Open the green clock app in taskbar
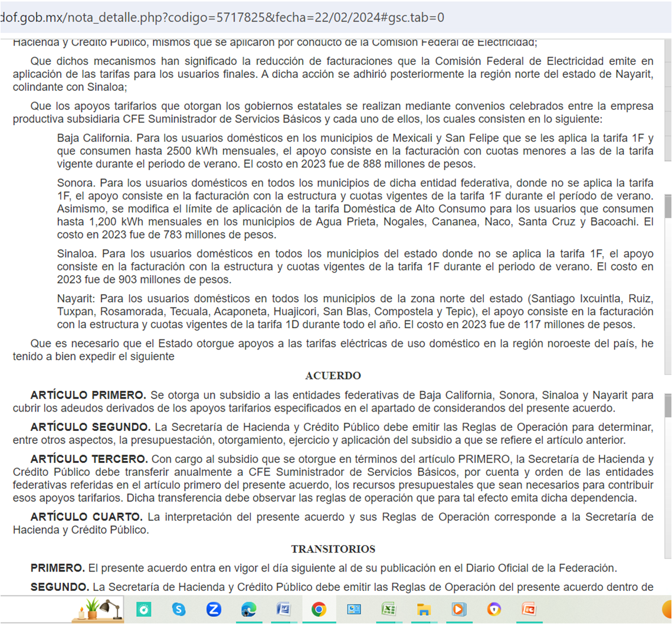Screen dimensions: 672x624 [x=143, y=609]
